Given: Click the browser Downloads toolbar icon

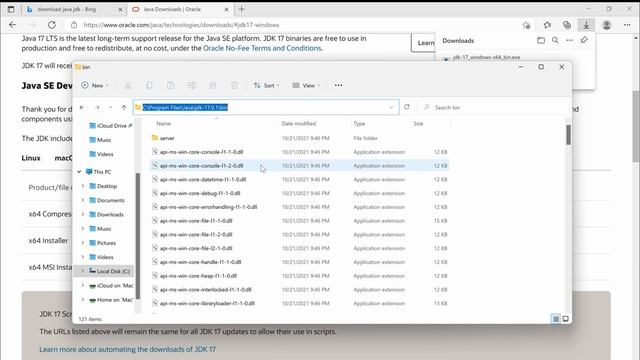Looking at the screenshot, I should click(586, 25).
